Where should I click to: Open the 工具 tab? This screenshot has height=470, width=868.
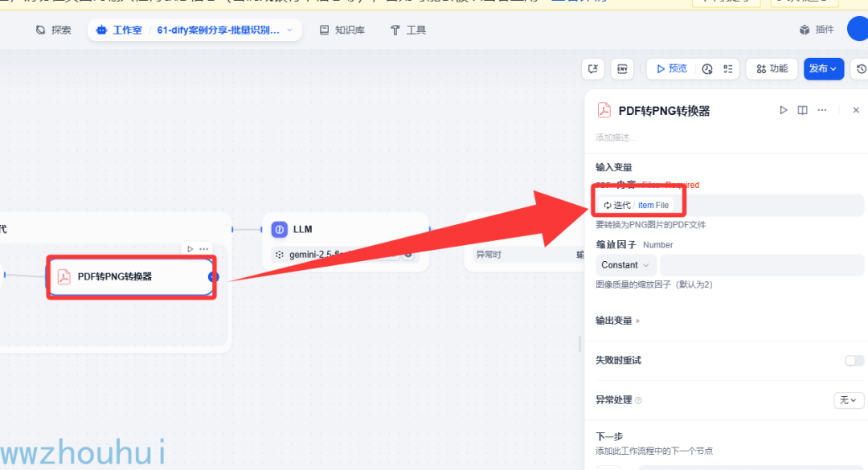point(408,30)
